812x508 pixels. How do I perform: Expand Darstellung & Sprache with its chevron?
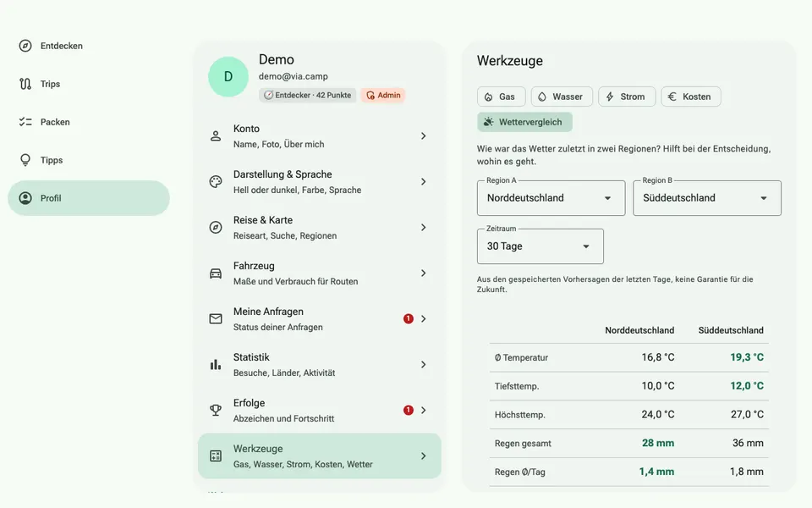tap(424, 181)
